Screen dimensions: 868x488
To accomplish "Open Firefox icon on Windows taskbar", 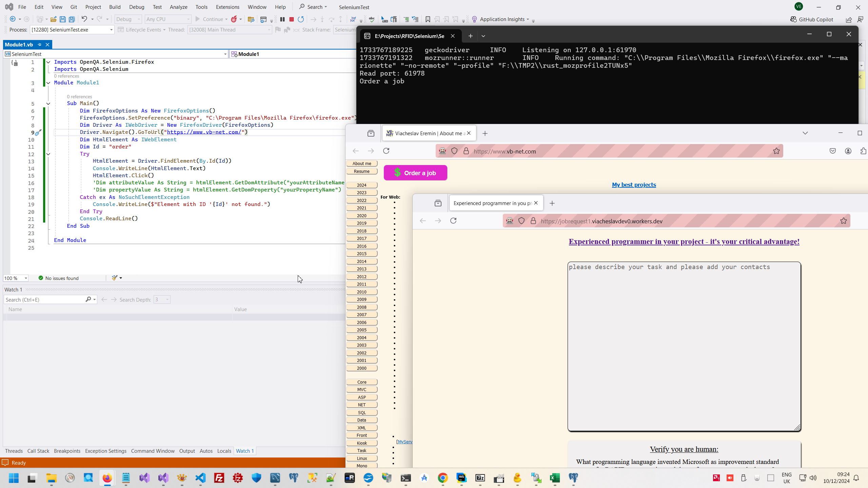I will point(107,478).
